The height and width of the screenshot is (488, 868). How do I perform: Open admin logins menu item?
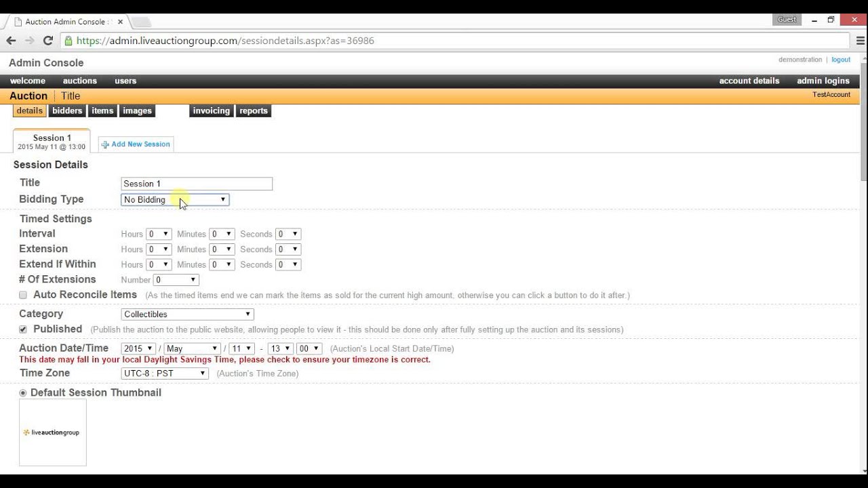coord(823,81)
